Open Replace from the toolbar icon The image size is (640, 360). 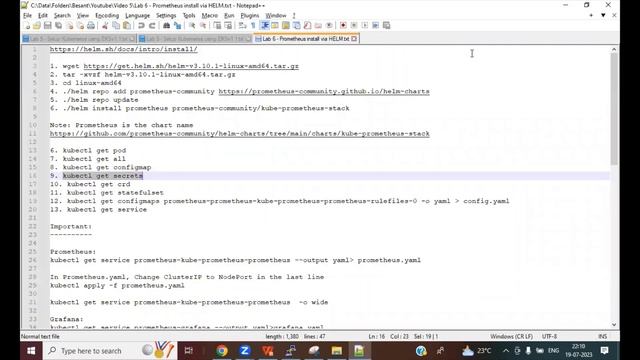pos(177,26)
